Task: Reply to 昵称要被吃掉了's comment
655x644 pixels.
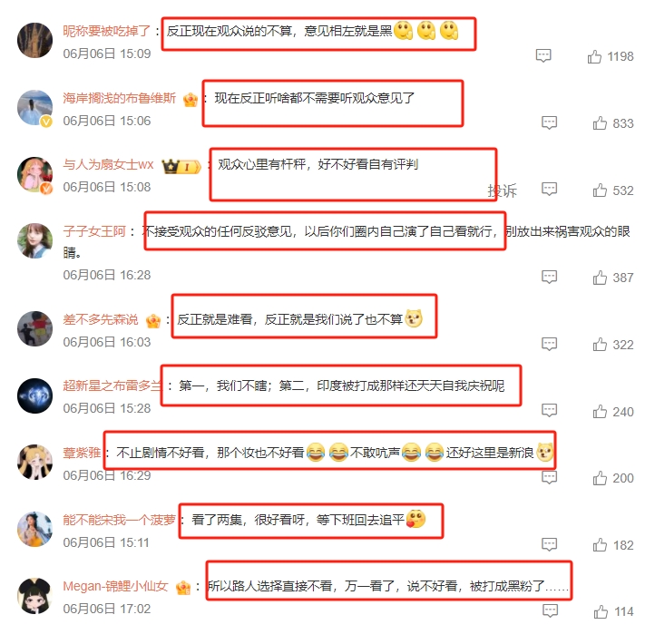Action: (x=543, y=55)
